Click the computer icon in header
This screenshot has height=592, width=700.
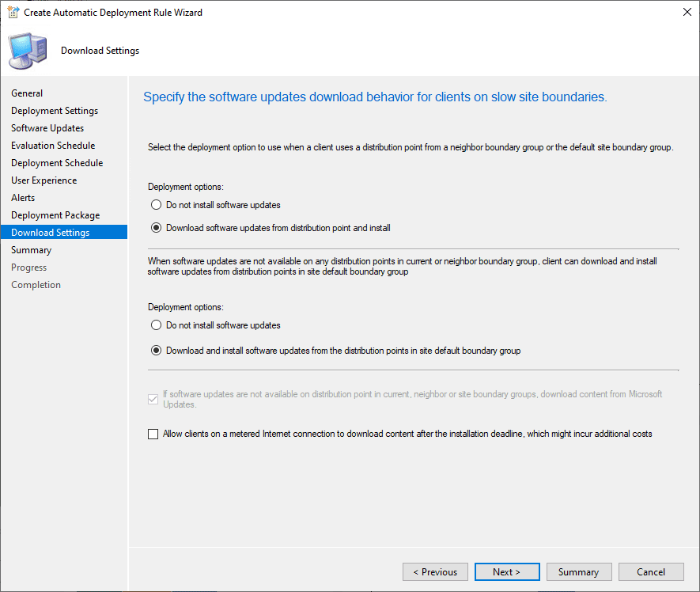pos(28,51)
